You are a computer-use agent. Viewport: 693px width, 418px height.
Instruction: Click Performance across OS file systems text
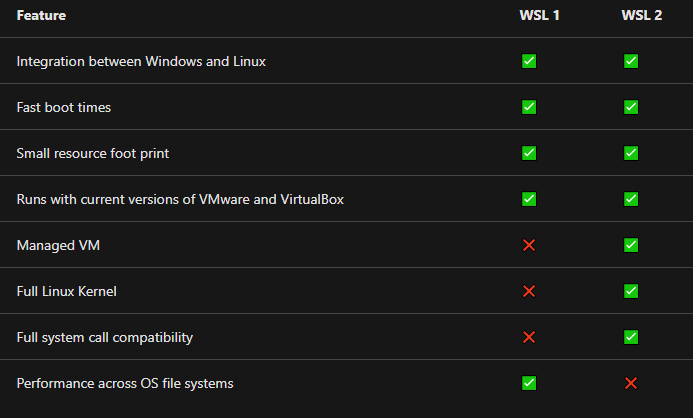coord(125,383)
